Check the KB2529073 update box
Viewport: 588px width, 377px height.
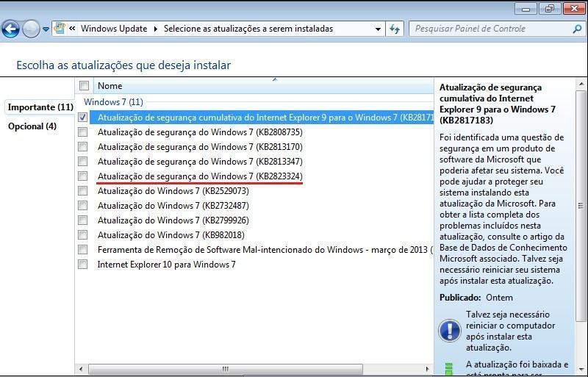[x=82, y=190]
